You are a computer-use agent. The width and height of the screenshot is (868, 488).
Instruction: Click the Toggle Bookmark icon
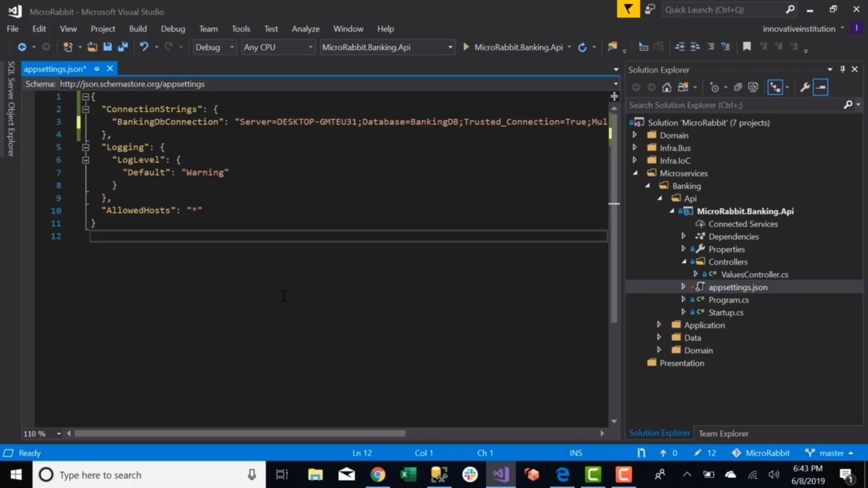747,47
